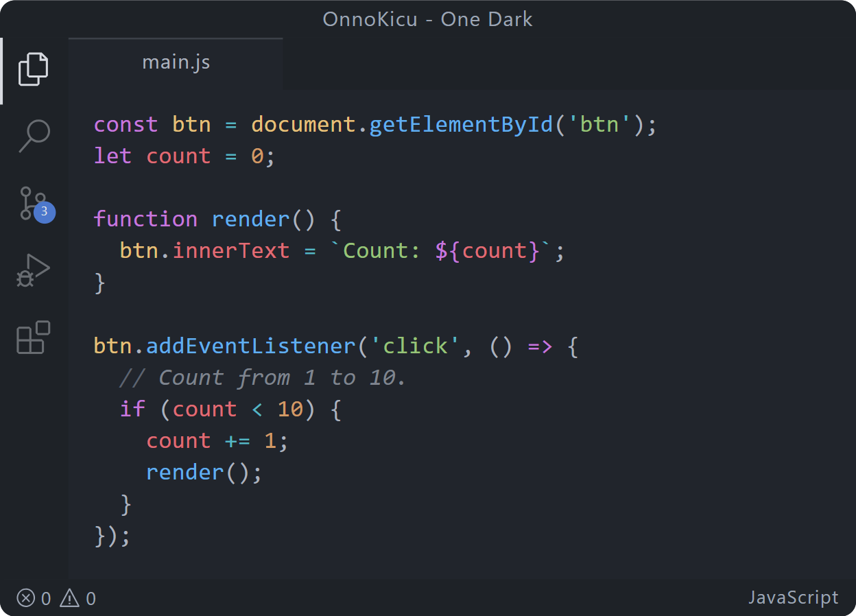
Task: Click the const keyword on first line
Action: (126, 125)
